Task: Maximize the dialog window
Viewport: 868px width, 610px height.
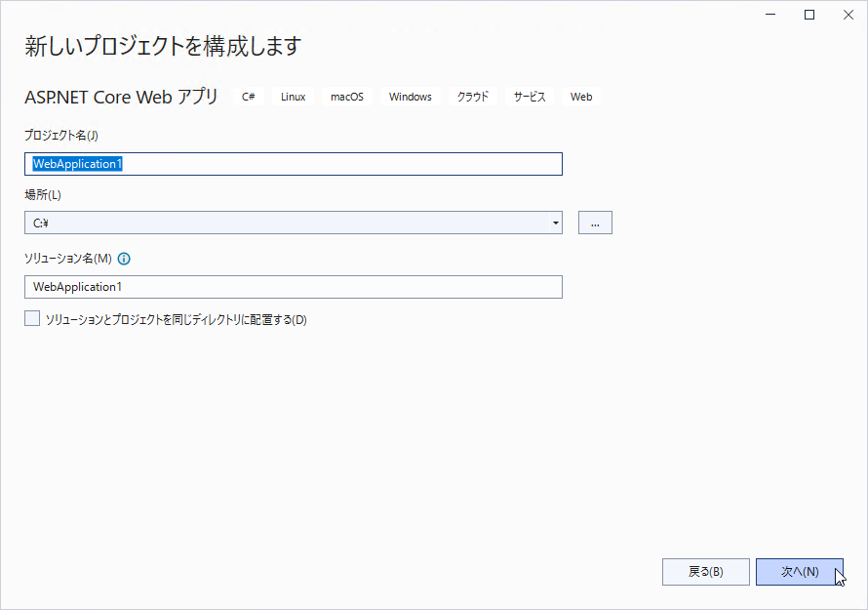Action: pyautogui.click(x=809, y=15)
